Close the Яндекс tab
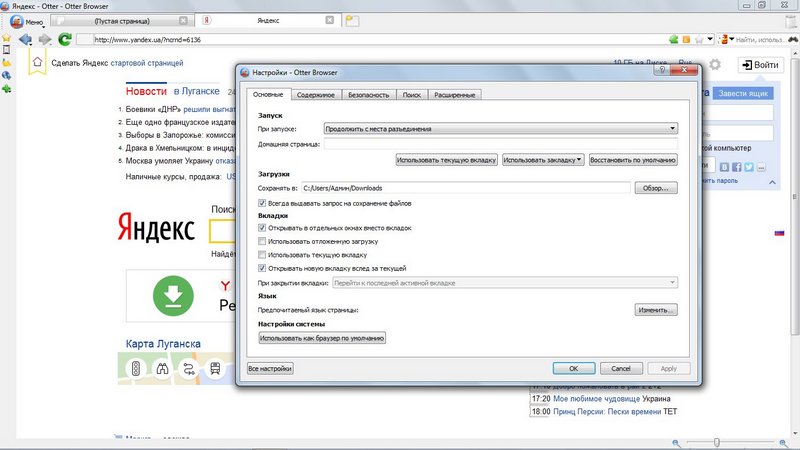800x450 pixels. tap(330, 20)
